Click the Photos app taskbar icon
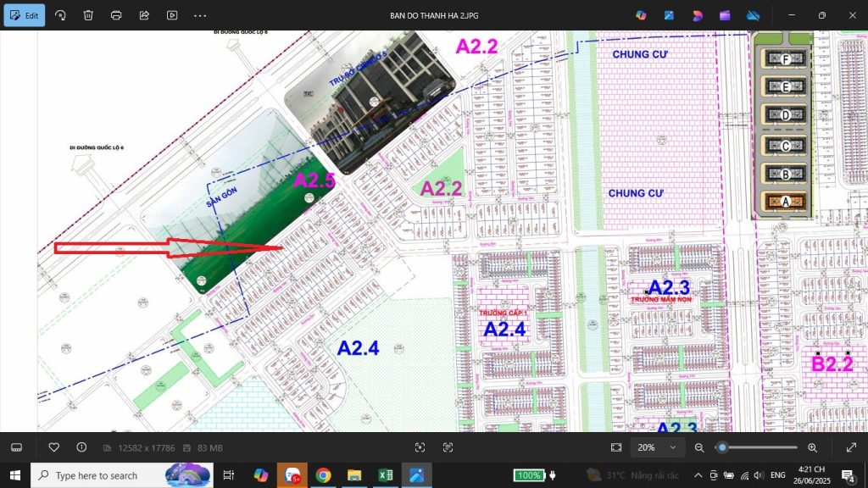Viewport: 868px width, 488px height. click(416, 475)
